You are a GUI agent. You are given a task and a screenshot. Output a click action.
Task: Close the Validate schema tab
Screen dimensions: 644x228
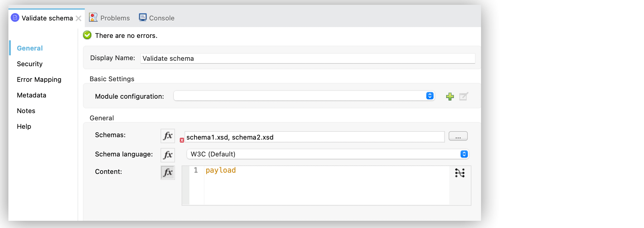click(x=78, y=18)
